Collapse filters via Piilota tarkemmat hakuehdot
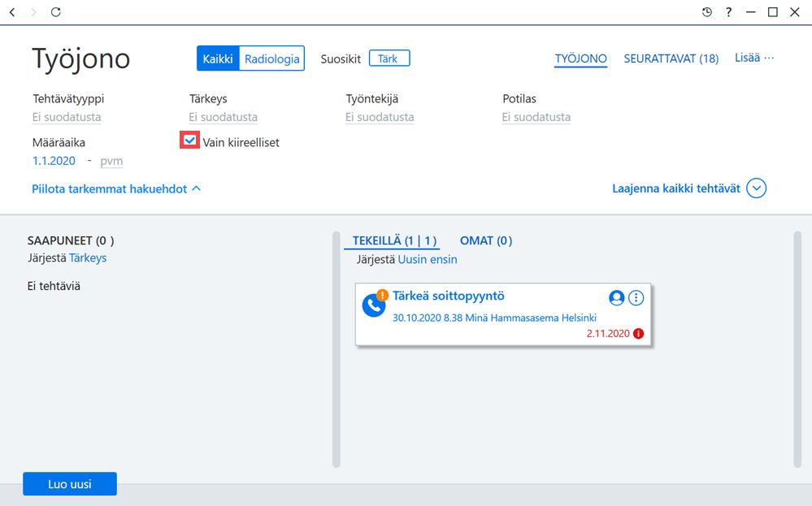This screenshot has height=506, width=812. tap(116, 189)
